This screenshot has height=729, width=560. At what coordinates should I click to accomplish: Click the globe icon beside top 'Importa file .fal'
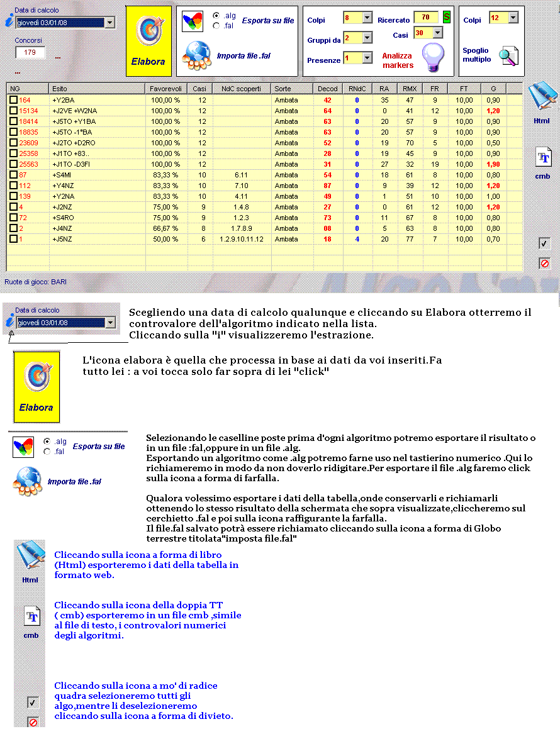[197, 55]
